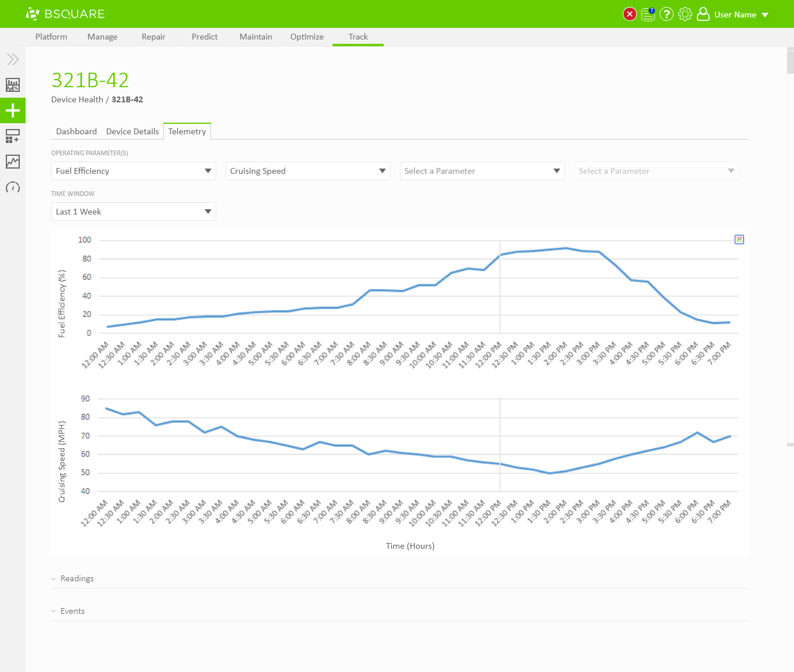Open the gauge meter sidebar icon
Viewport: 794px width, 672px height.
point(13,187)
